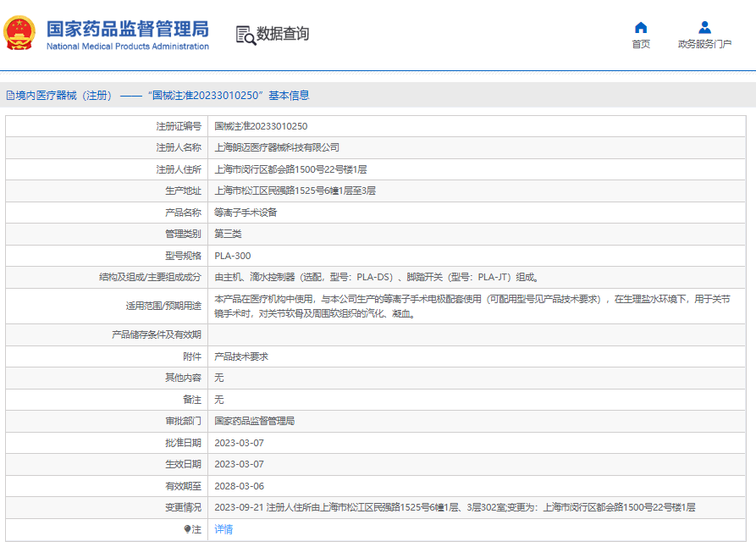756x547 pixels.
Task: Select 其他内容 value 无
Action: coord(219,378)
